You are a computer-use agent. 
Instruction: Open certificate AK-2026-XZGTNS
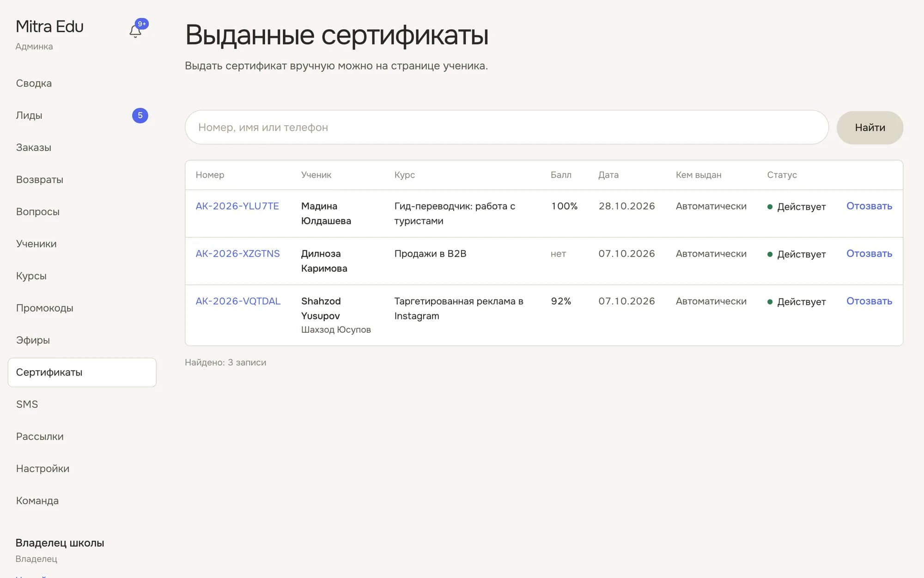pos(237,254)
